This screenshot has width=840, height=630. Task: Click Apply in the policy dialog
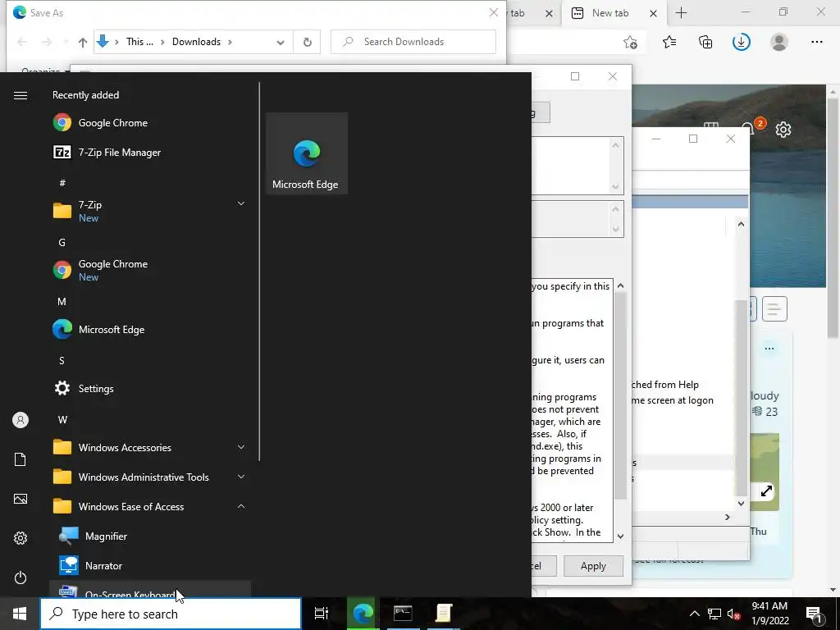tap(593, 566)
